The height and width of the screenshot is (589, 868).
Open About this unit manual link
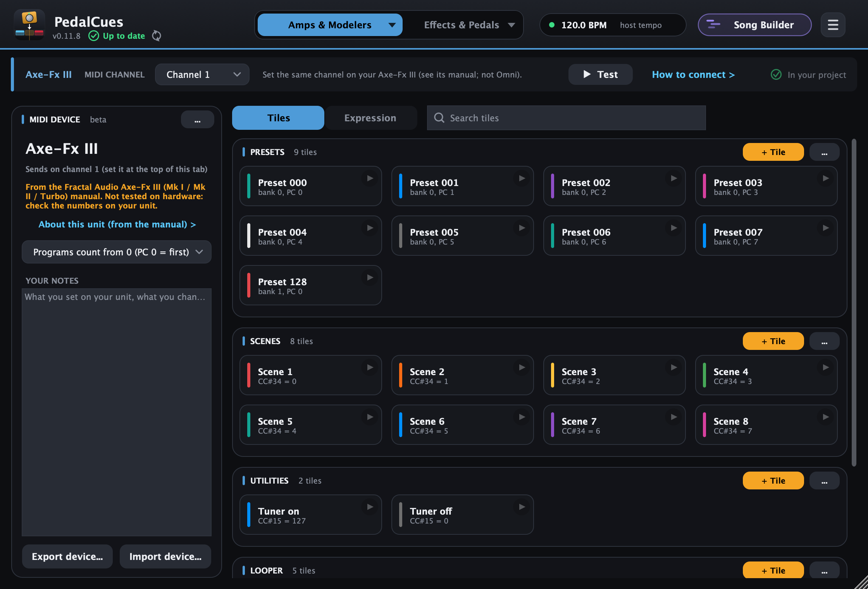[117, 224]
